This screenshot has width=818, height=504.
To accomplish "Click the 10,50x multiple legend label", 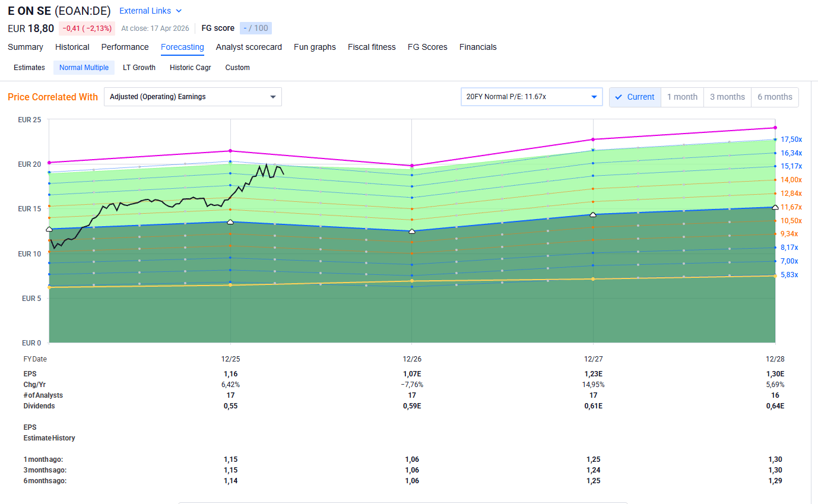I will [x=791, y=221].
